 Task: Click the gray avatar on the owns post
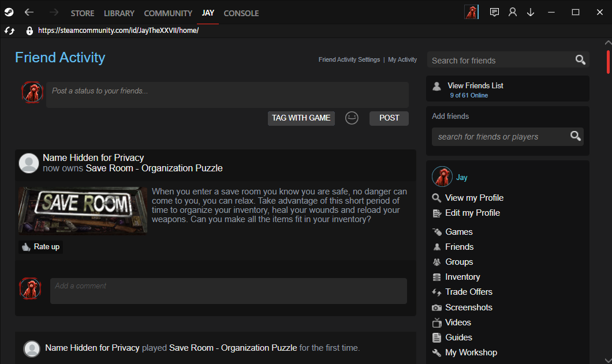29,163
